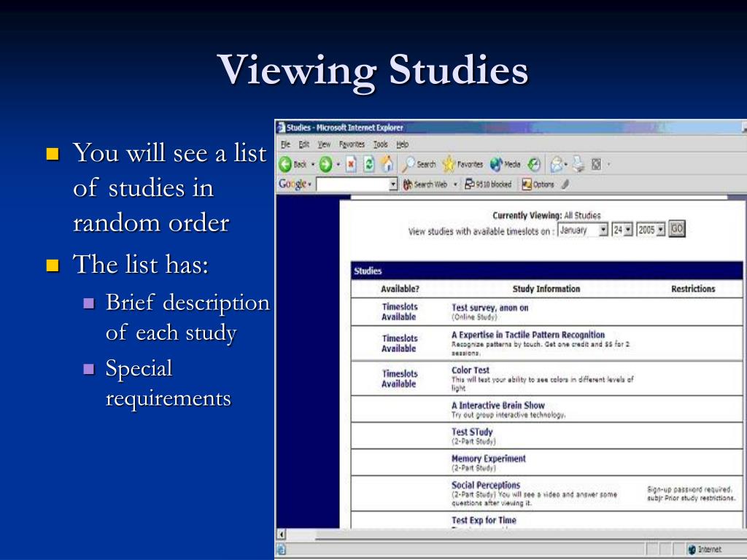Open the Edit menu
Screen dimensions: 747x560
[304, 144]
